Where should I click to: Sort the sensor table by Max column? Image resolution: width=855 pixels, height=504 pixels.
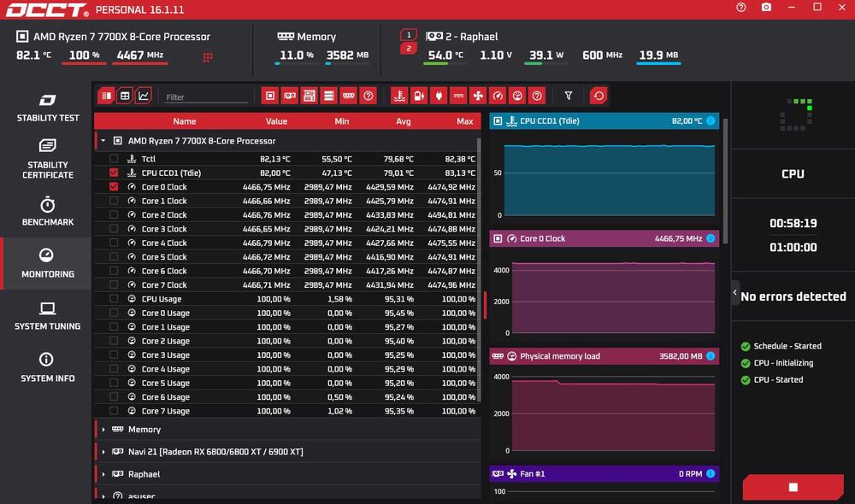tap(464, 121)
